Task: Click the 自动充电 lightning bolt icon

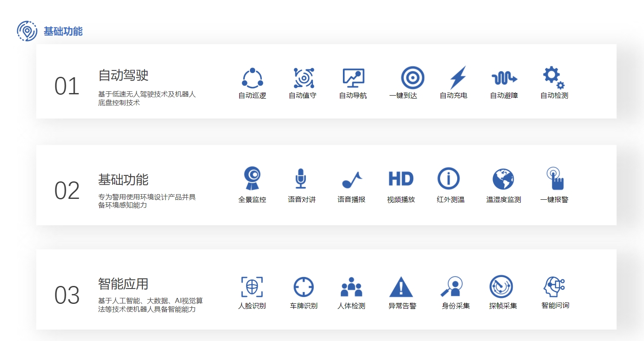Action: (x=458, y=78)
